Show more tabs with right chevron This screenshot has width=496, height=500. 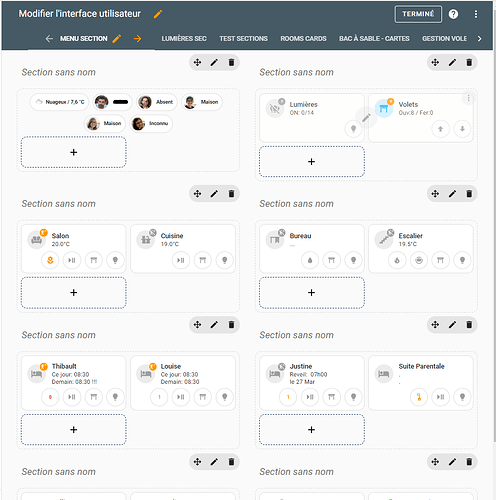(x=479, y=39)
